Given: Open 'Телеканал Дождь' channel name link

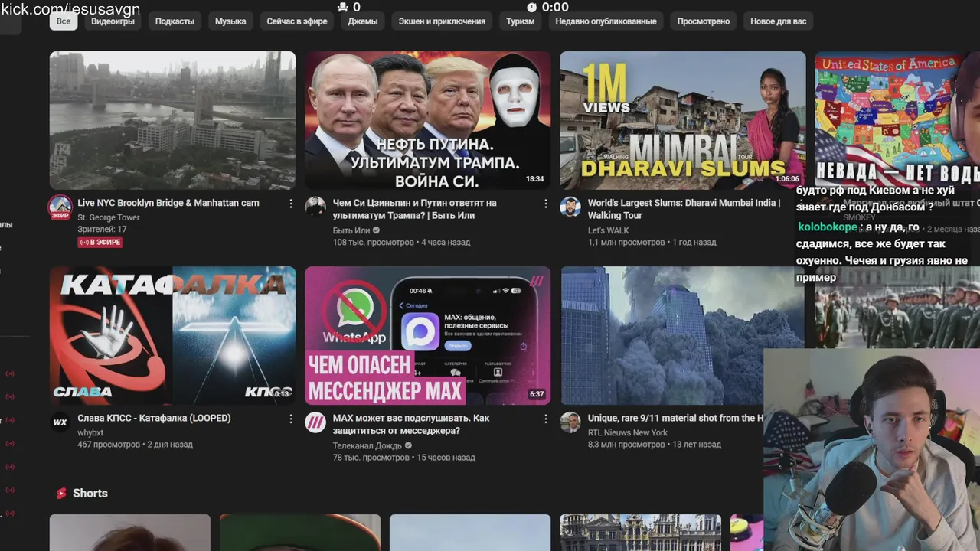Looking at the screenshot, I should [x=367, y=445].
